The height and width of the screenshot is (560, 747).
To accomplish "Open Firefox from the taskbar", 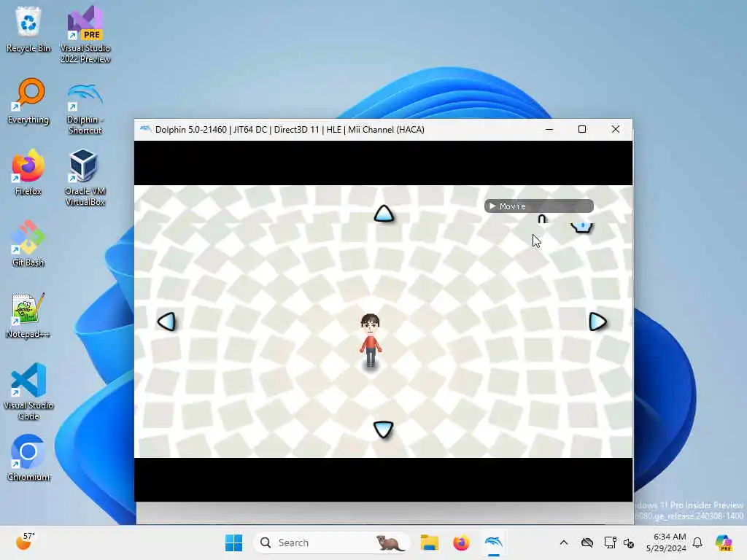I will pos(461,542).
